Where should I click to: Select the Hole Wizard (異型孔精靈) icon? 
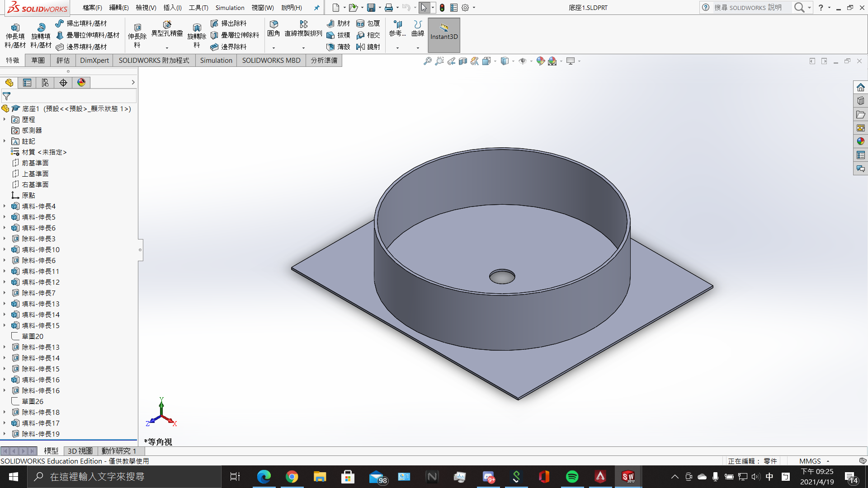click(167, 24)
